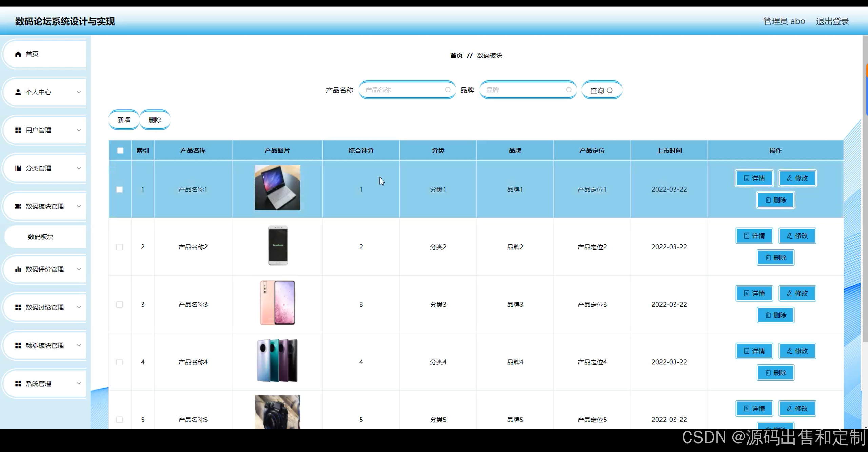Screen dimensions: 868x452
Task: Click the person icon beside 个人中心
Action: click(18, 92)
